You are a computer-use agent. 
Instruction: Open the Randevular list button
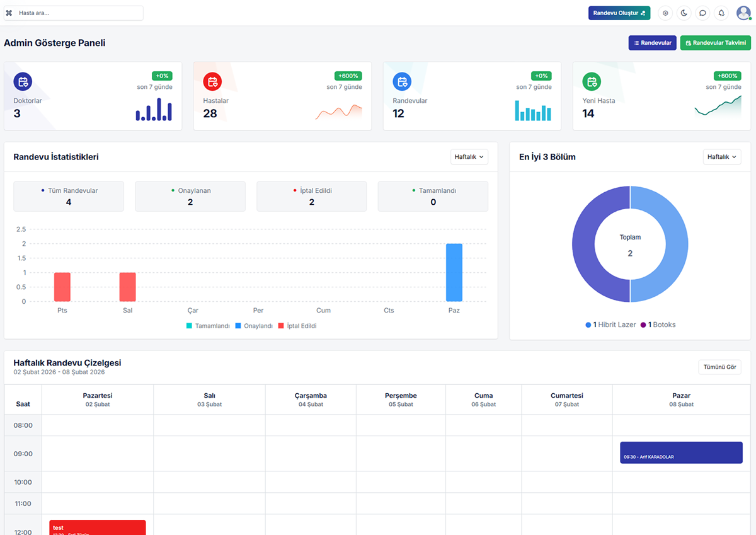click(x=653, y=43)
